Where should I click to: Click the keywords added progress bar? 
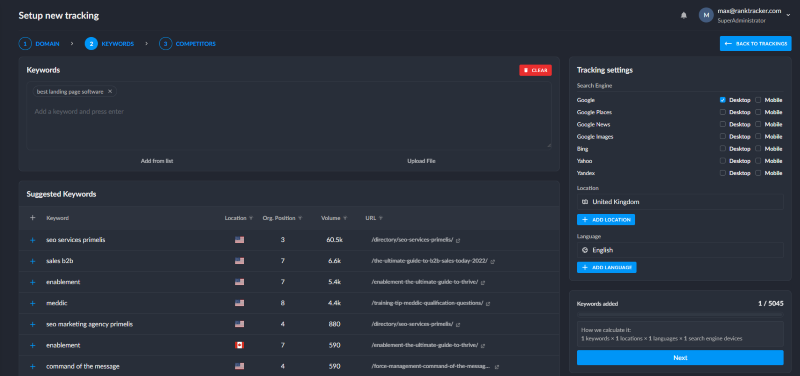pos(680,314)
